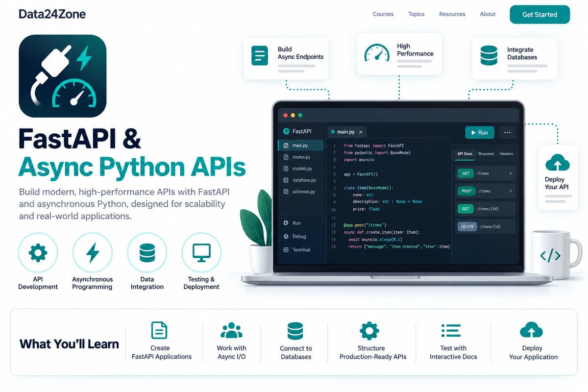Switch to the Headers tab

click(x=506, y=154)
